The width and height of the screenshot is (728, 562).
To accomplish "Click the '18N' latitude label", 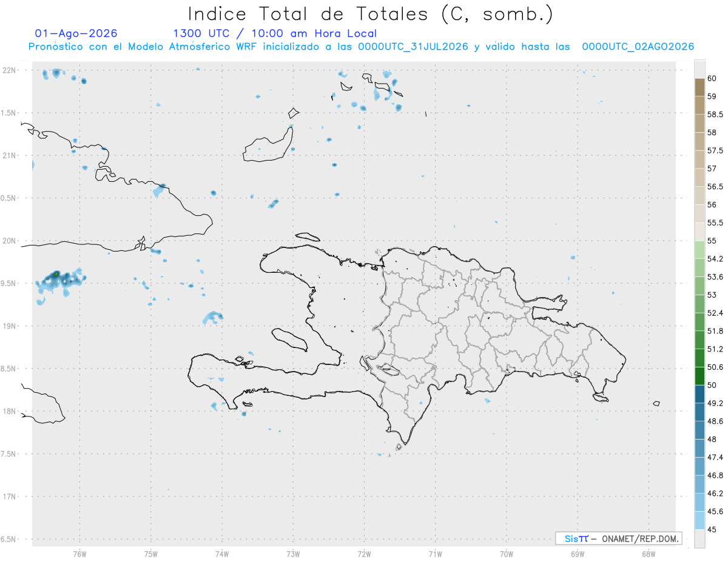I will pos(10,412).
